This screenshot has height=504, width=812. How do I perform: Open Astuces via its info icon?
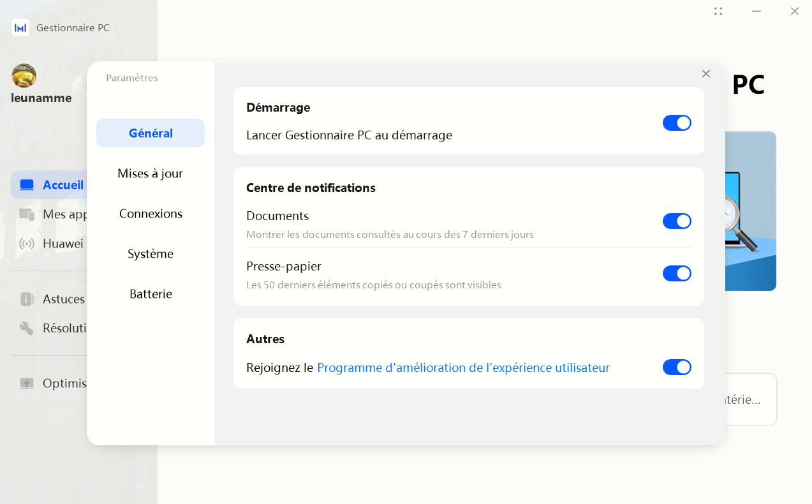pos(27,299)
